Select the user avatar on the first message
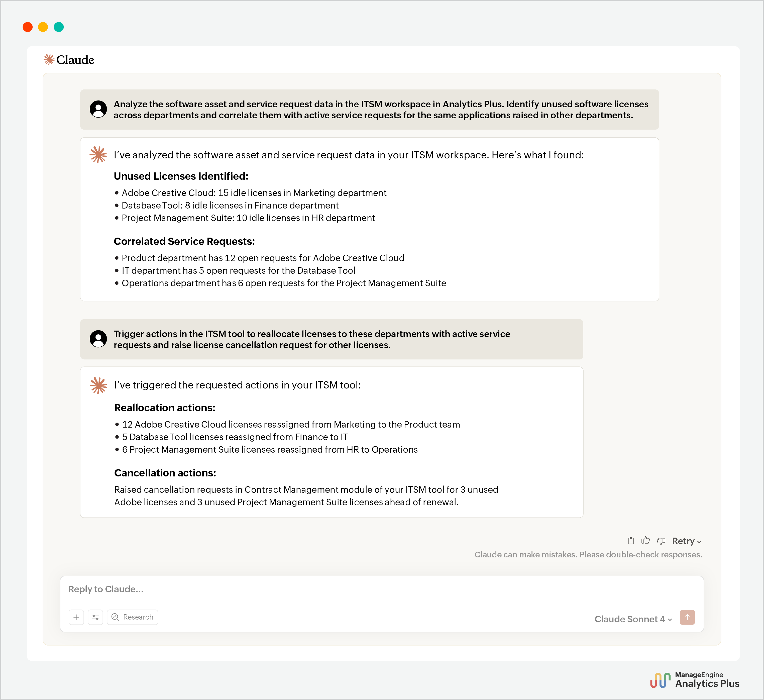 (98, 109)
